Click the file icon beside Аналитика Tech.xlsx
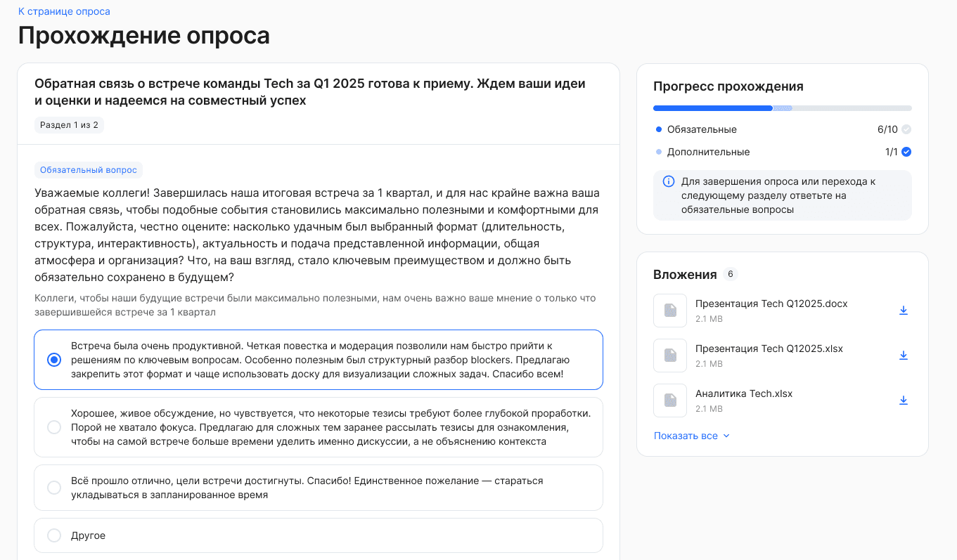This screenshot has width=957, height=560. pos(669,400)
